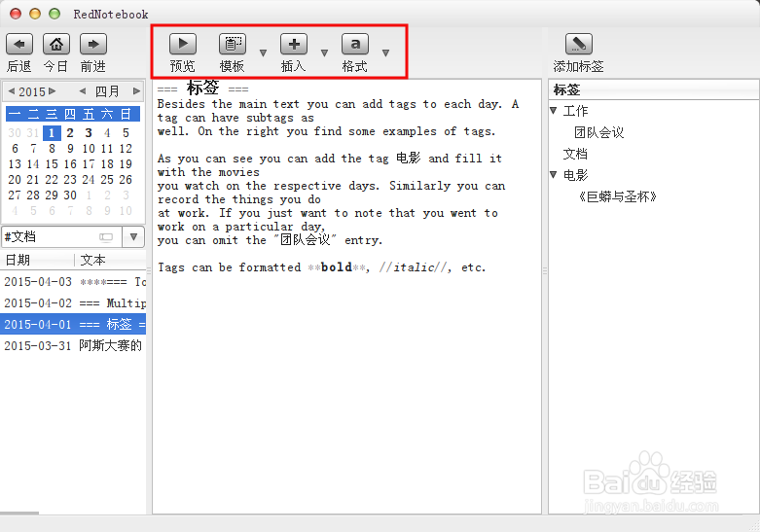Select calendar day 15

coord(52,163)
